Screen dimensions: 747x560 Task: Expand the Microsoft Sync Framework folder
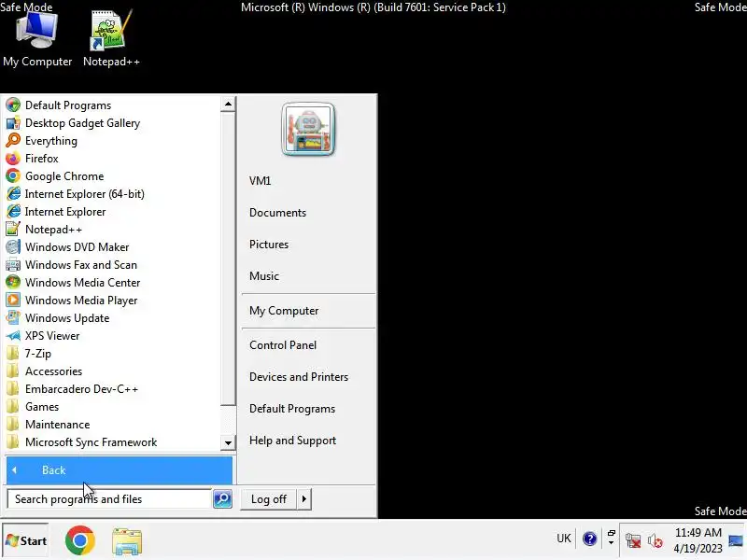[81, 441]
